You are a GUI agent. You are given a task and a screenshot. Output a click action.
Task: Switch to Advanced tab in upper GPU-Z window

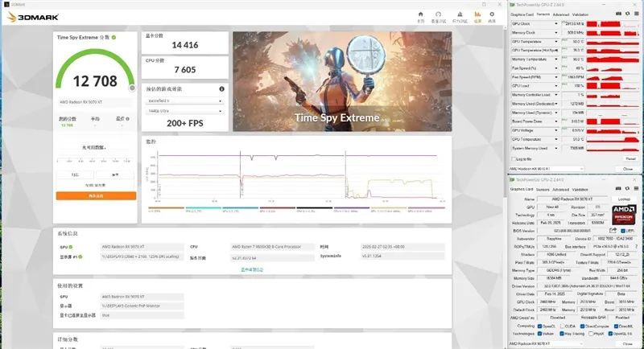(x=560, y=14)
